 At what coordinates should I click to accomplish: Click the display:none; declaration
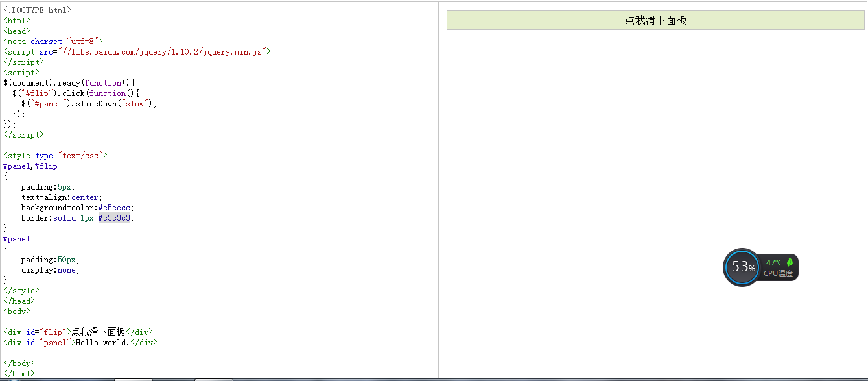[51, 270]
